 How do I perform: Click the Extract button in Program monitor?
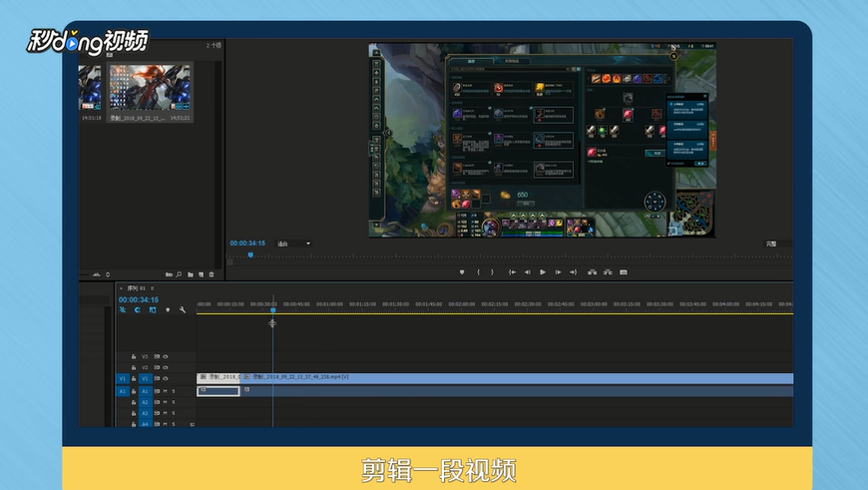(608, 271)
